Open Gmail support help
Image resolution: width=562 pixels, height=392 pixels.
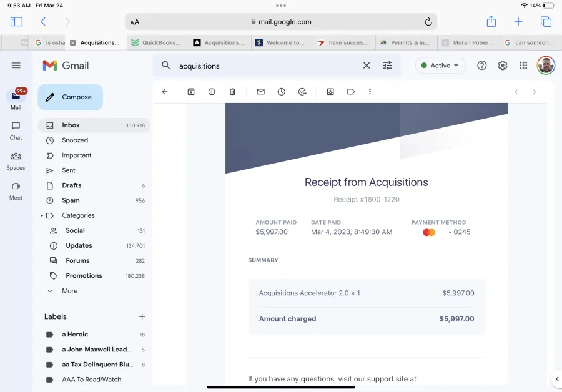481,66
